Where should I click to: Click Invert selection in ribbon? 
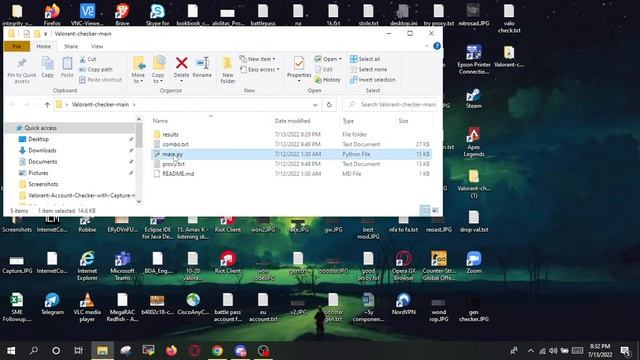[x=373, y=80]
